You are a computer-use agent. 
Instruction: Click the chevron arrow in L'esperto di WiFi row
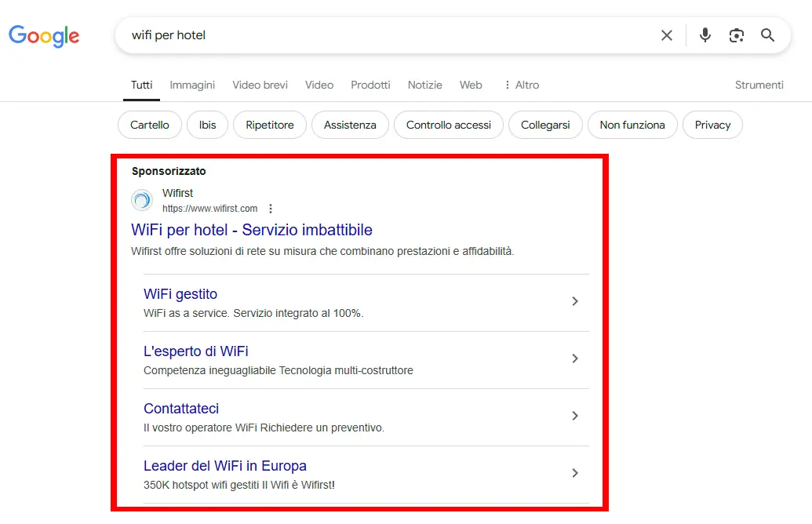[x=575, y=358]
